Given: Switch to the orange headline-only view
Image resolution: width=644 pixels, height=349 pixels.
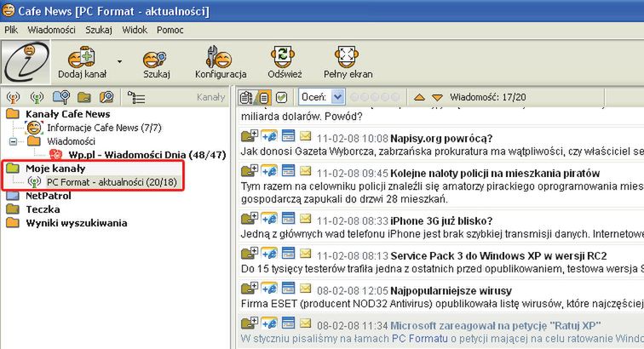Looking at the screenshot, I should coord(264,97).
